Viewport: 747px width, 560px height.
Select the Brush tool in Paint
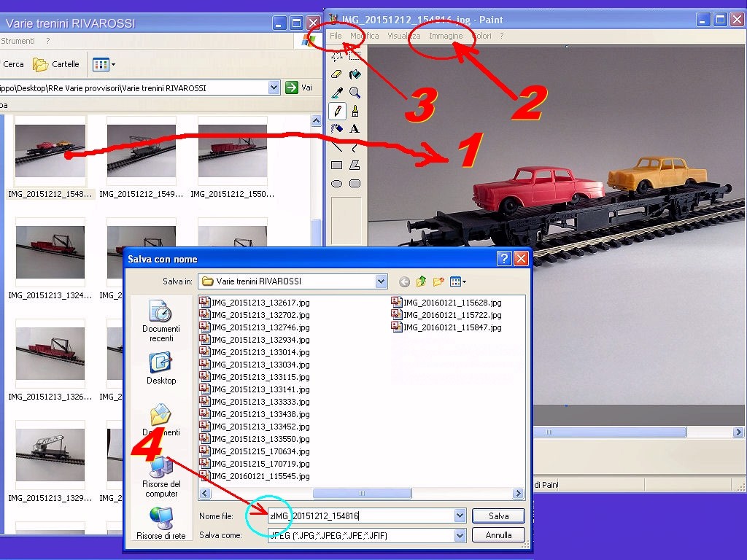(x=355, y=111)
